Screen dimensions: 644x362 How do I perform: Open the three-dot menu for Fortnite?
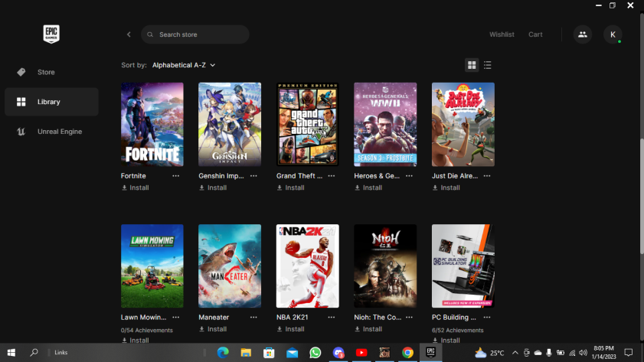point(176,176)
